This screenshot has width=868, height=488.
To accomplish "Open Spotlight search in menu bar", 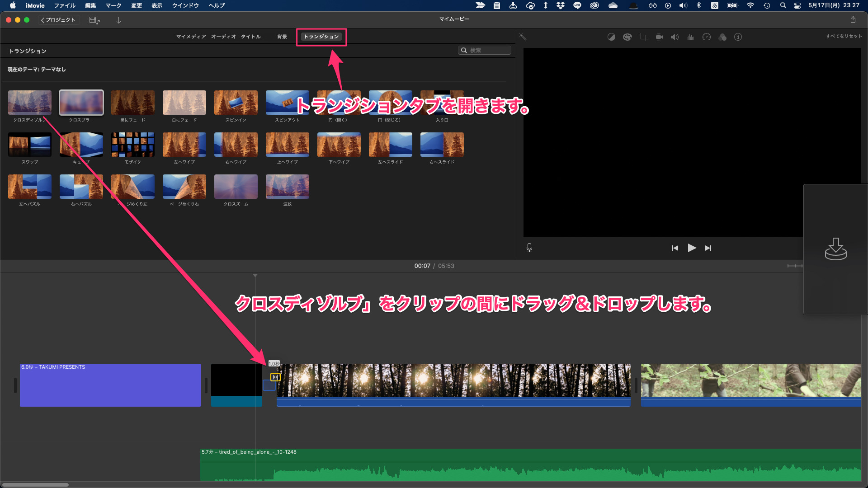I will tap(783, 5).
